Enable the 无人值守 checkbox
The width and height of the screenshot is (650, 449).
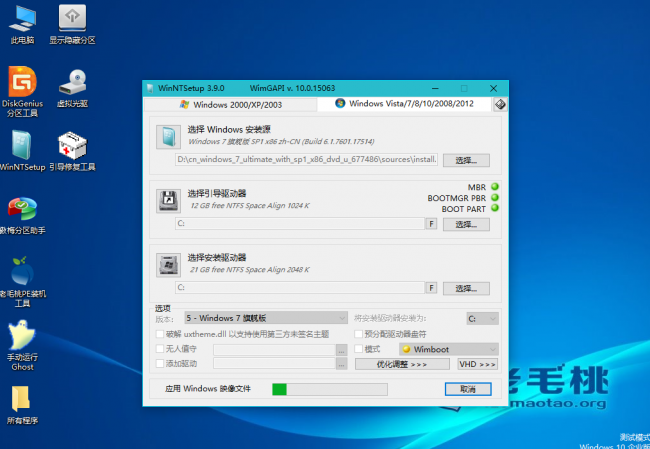[160, 348]
